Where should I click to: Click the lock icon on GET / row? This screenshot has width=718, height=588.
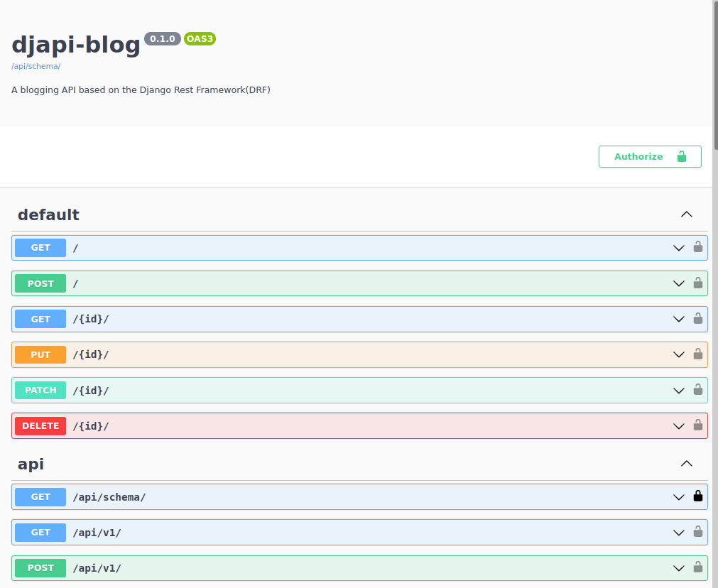click(698, 247)
